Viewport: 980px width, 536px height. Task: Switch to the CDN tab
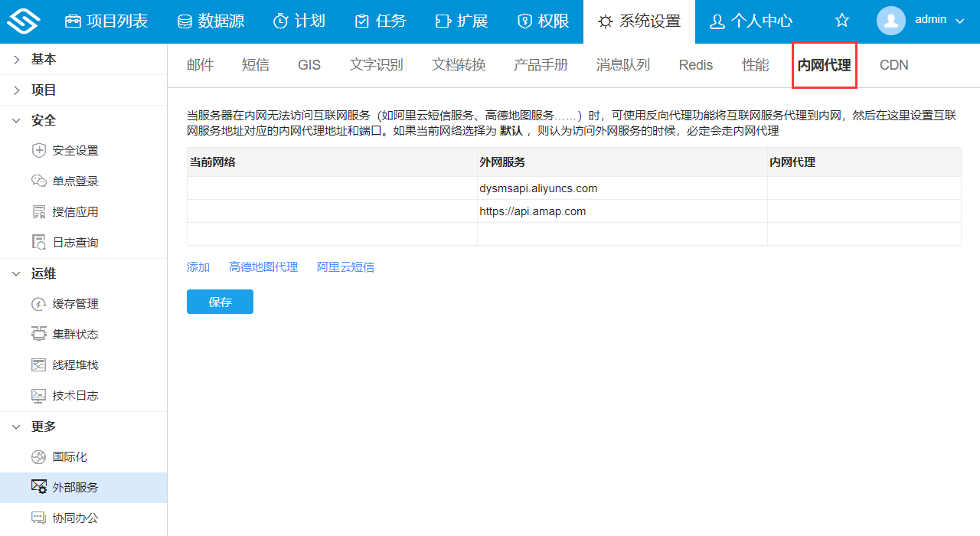pos(893,65)
